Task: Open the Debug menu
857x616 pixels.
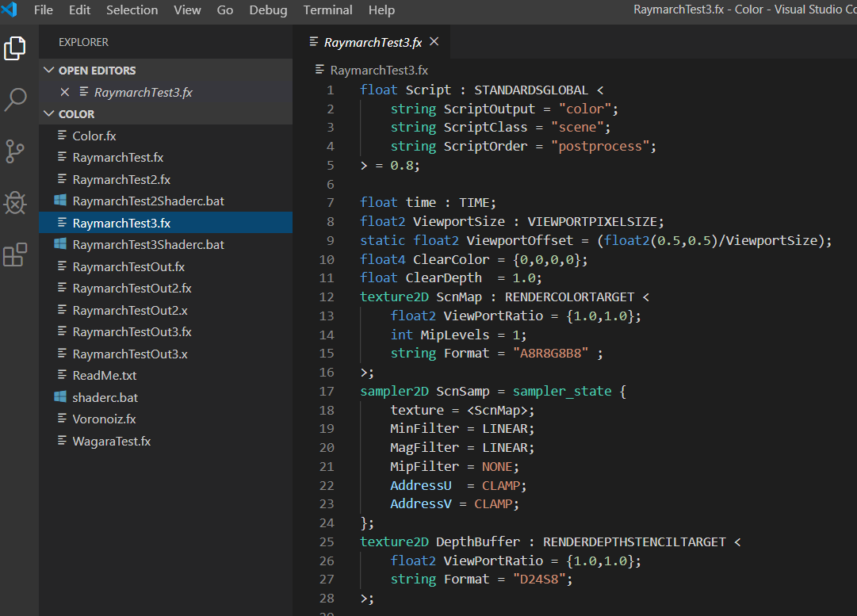Action: 268,10
